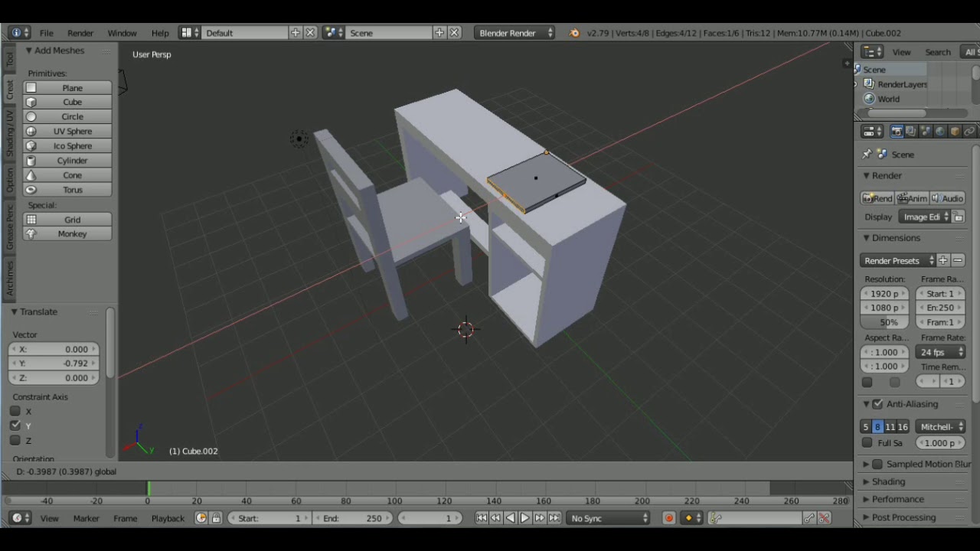Toggle Sampled Motion Blur checkbox
Viewport: 980px width, 551px height.
click(x=877, y=465)
